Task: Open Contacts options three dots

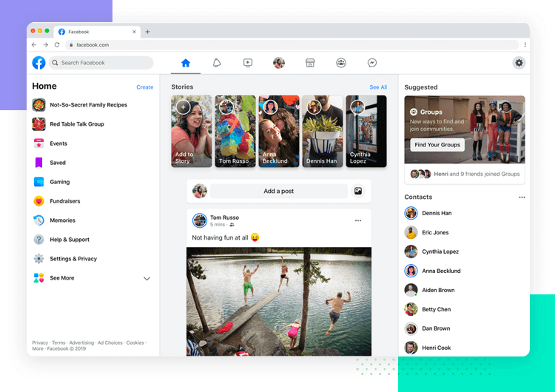Action: tap(522, 197)
